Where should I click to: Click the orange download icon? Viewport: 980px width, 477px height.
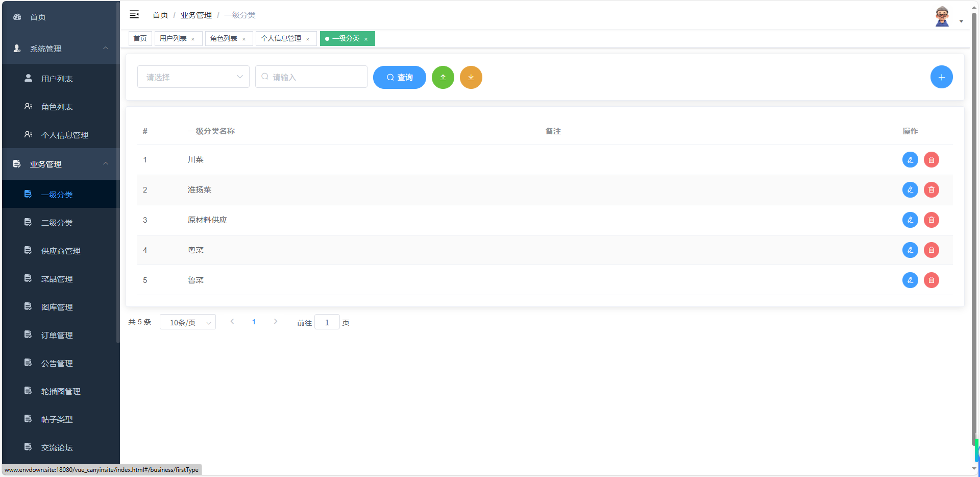(471, 77)
